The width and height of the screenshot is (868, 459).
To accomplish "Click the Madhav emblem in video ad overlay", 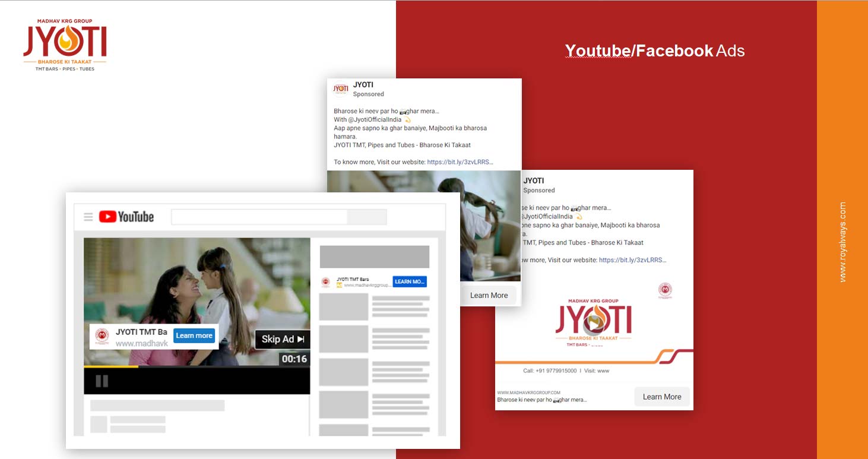I will [102, 336].
